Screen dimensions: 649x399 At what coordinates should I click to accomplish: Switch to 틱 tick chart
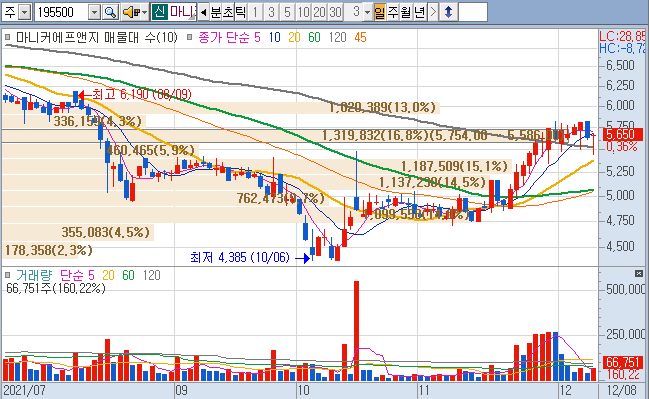pos(240,12)
